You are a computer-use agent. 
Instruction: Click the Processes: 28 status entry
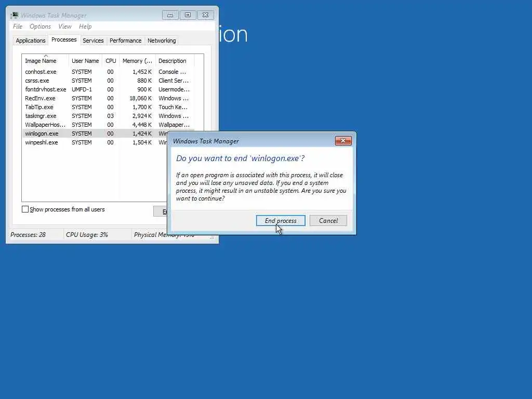click(28, 234)
